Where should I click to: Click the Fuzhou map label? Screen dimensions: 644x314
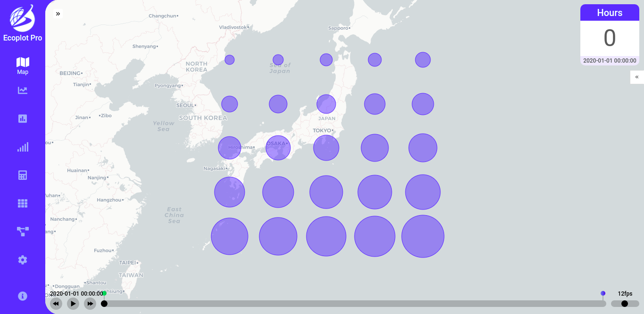pyautogui.click(x=103, y=250)
